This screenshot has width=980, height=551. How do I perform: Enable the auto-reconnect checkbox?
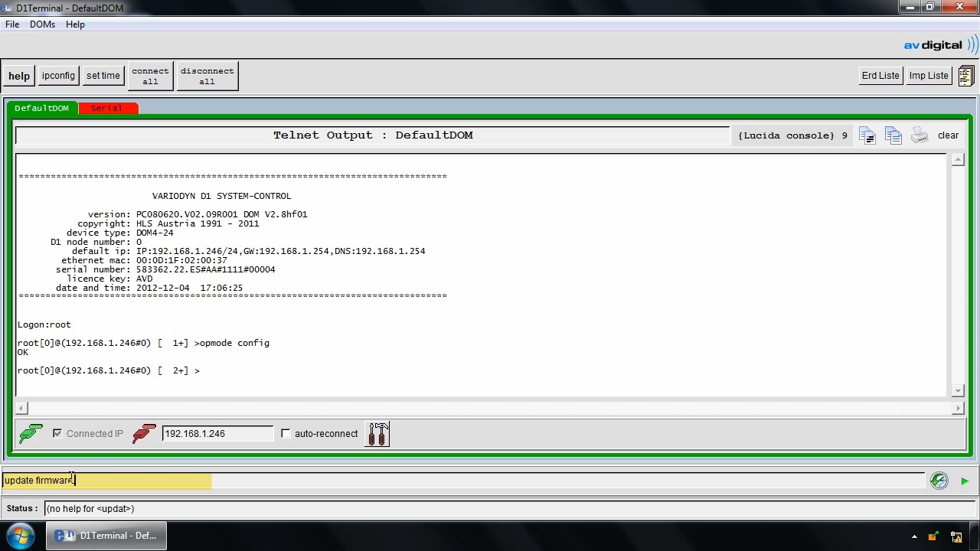286,434
